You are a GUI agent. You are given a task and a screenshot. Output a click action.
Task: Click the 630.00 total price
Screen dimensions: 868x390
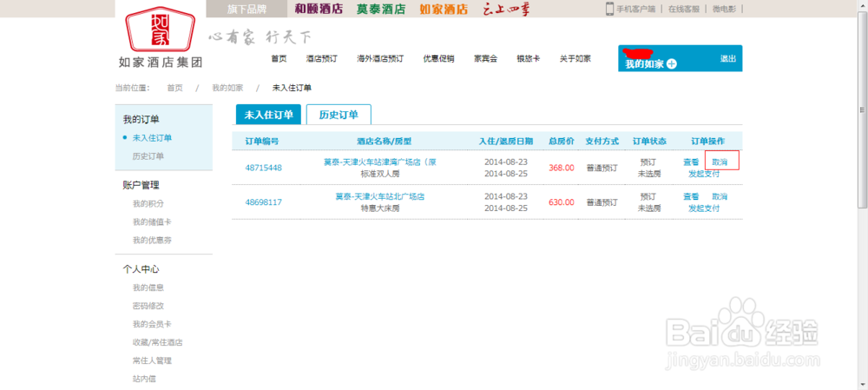pos(562,202)
